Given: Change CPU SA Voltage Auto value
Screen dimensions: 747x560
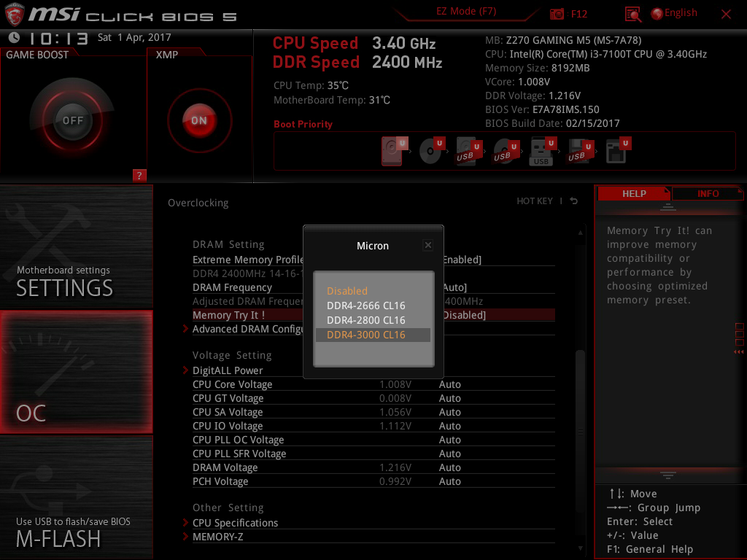Looking at the screenshot, I should coord(449,412).
